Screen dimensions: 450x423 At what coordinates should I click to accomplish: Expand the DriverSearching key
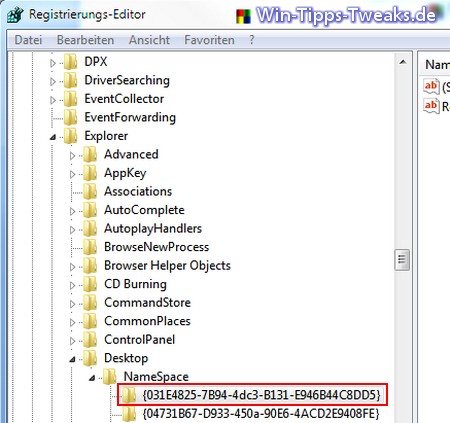point(53,81)
